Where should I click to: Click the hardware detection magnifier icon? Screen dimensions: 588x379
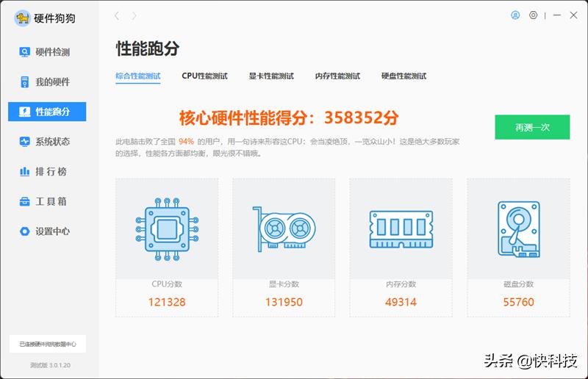click(24, 51)
